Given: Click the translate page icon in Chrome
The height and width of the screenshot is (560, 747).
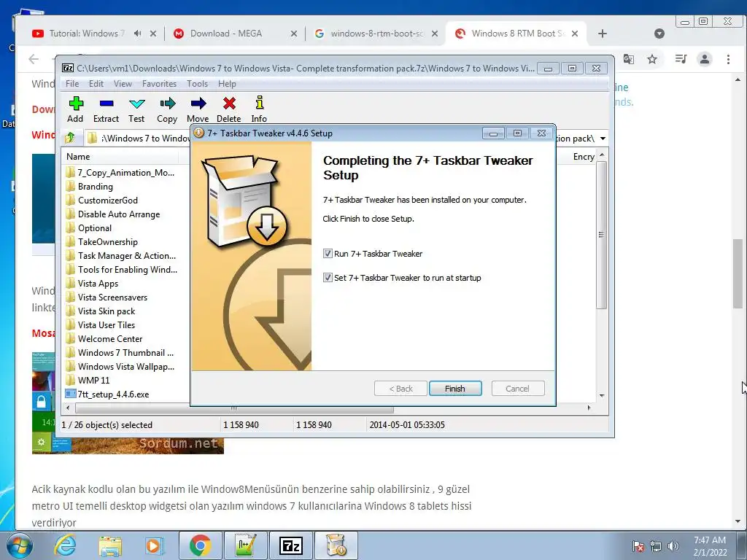Looking at the screenshot, I should (628, 59).
